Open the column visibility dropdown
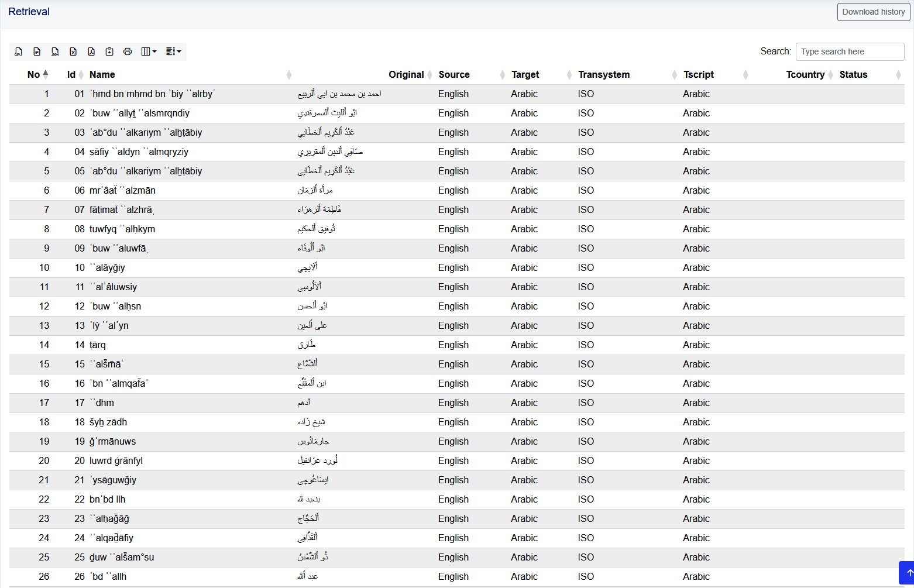Viewport: 914px width, 588px height. pos(149,51)
